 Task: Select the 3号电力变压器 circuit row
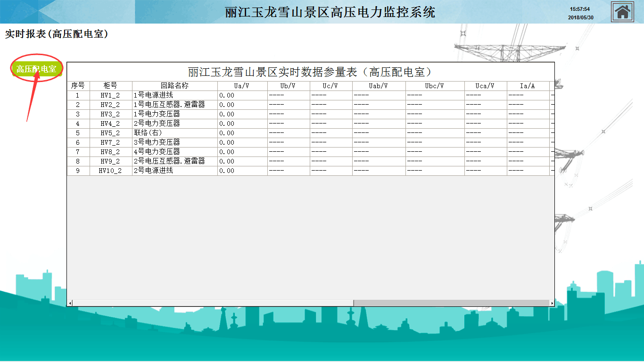(157, 142)
